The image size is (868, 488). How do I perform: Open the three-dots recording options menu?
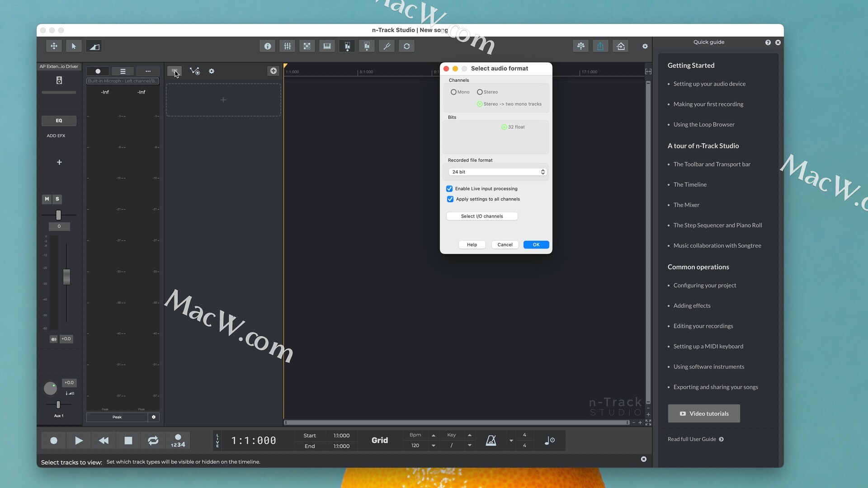[148, 71]
